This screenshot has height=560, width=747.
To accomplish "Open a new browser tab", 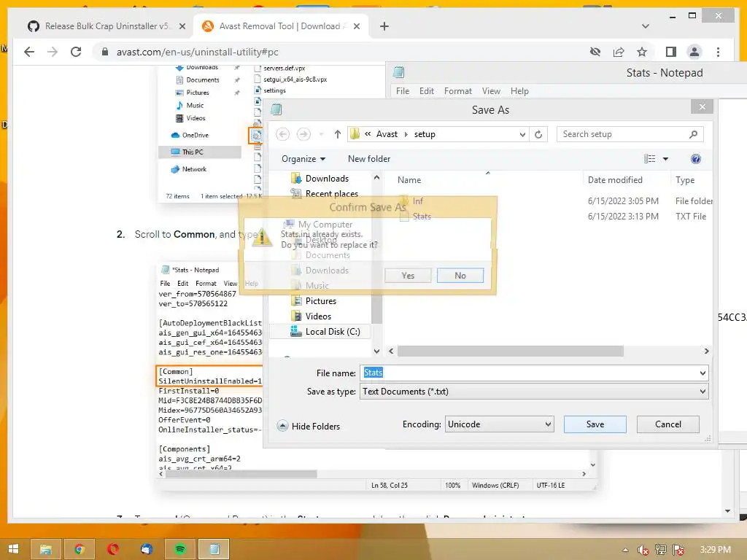I will click(384, 26).
